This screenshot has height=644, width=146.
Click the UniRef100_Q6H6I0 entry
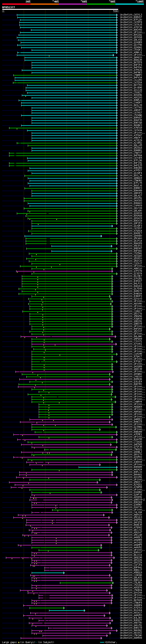point(131,58)
